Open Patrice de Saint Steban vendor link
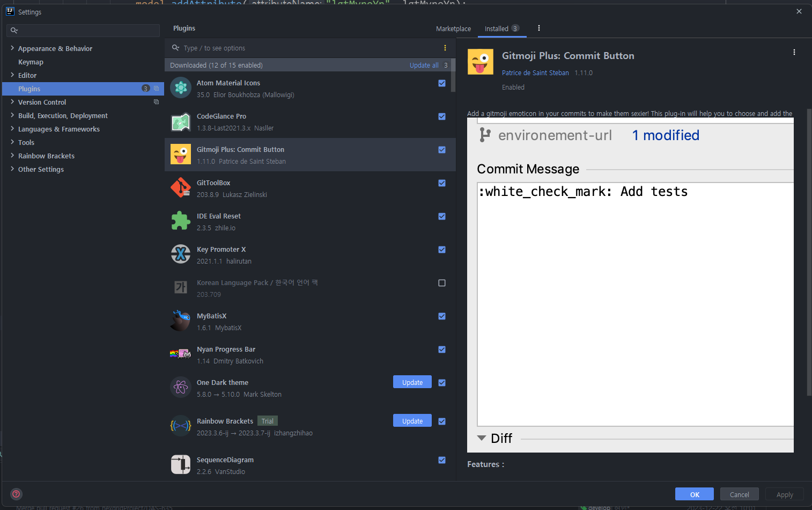 click(x=535, y=72)
